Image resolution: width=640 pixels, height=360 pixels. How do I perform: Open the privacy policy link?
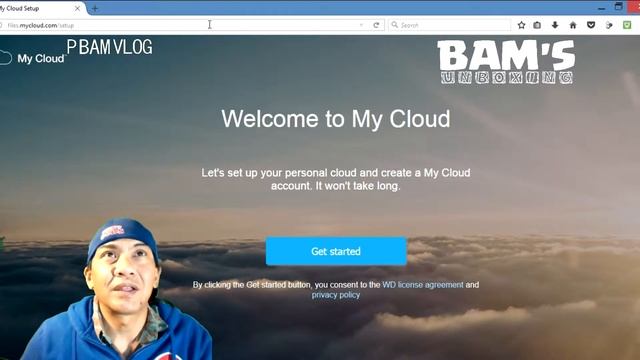(x=336, y=295)
